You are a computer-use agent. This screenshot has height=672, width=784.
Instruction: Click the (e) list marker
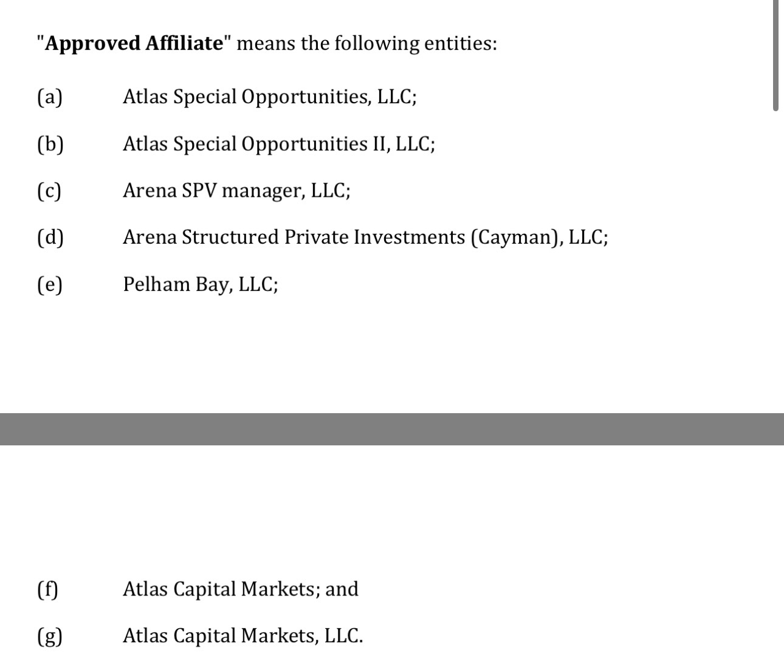click(50, 284)
